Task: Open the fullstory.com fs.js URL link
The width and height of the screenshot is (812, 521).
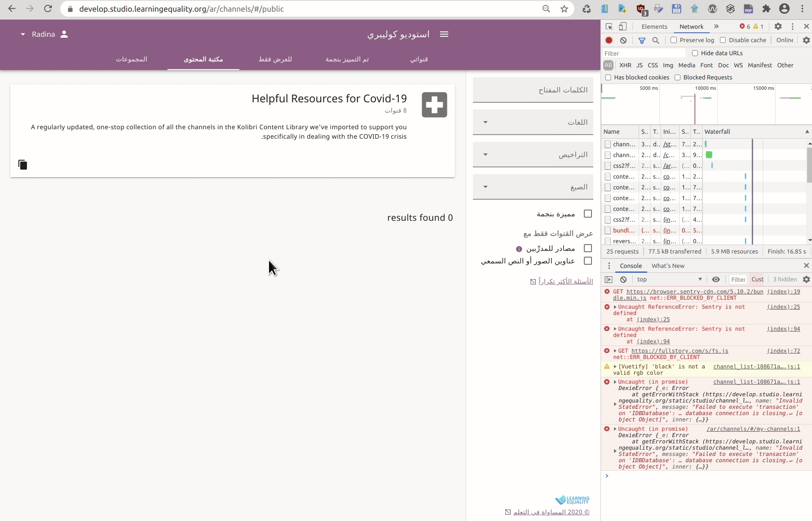Action: click(x=680, y=351)
